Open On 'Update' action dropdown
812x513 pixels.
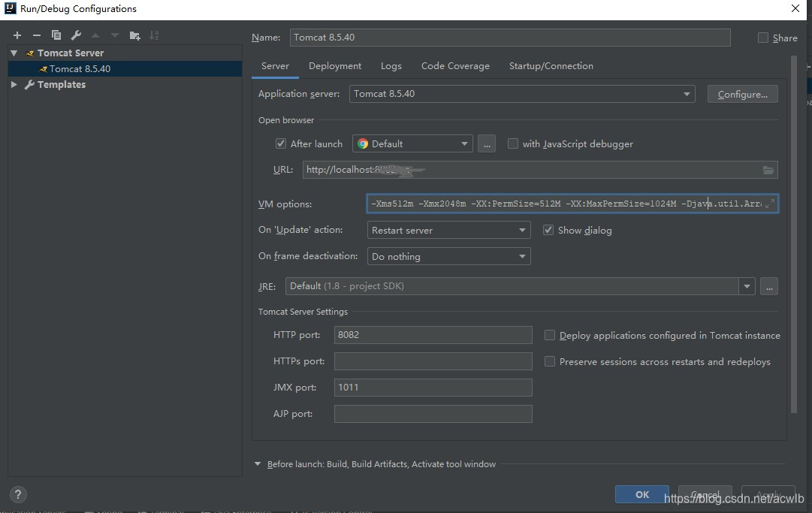[448, 231]
